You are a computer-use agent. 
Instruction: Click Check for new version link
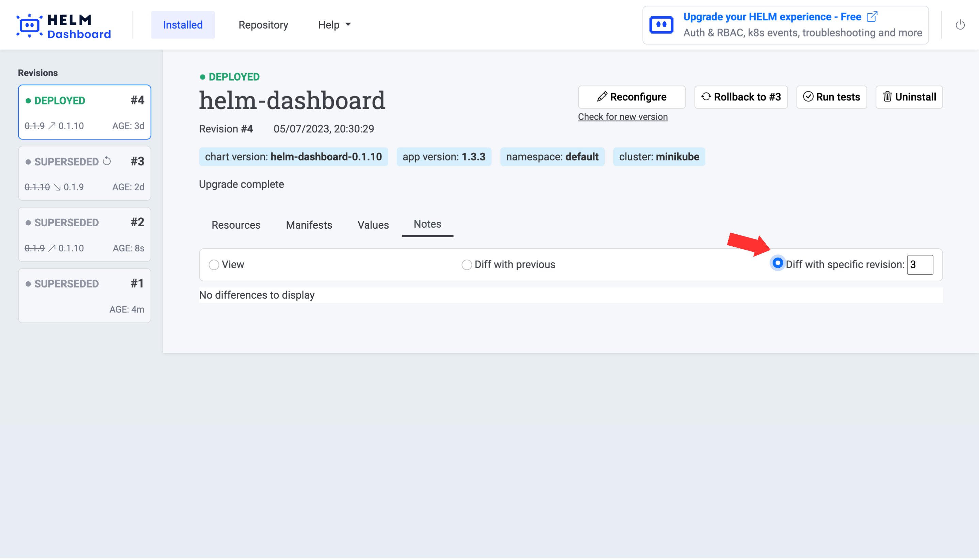pos(622,117)
